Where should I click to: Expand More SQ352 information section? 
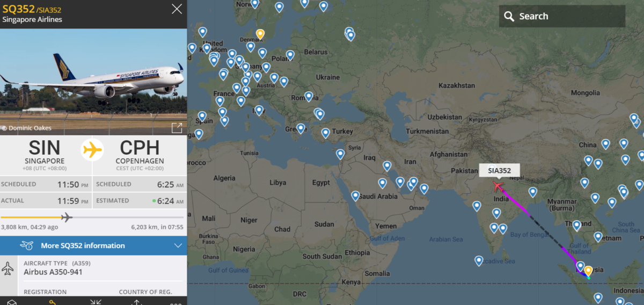(83, 245)
